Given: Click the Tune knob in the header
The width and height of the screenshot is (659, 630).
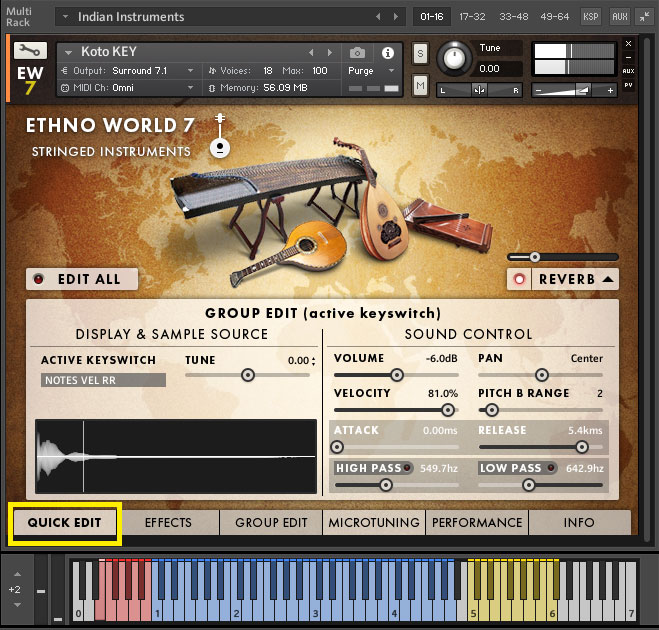Looking at the screenshot, I should (454, 58).
